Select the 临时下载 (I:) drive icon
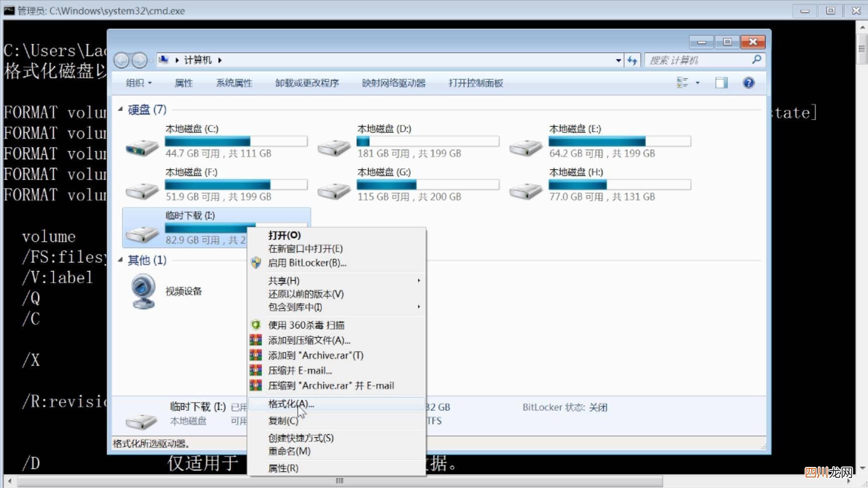 [142, 233]
